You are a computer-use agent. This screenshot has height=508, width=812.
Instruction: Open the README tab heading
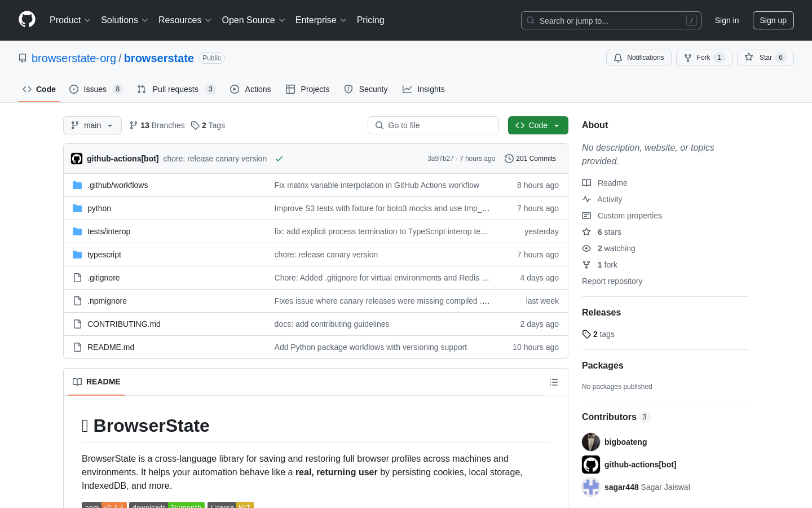(x=96, y=382)
